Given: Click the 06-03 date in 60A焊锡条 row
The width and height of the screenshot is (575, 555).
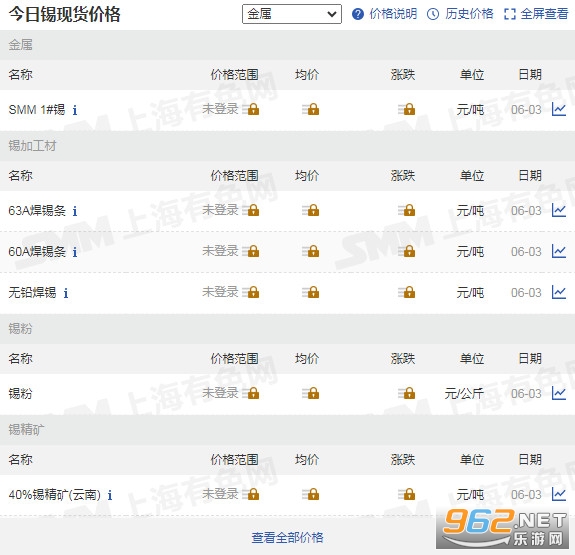Looking at the screenshot, I should (x=526, y=252).
